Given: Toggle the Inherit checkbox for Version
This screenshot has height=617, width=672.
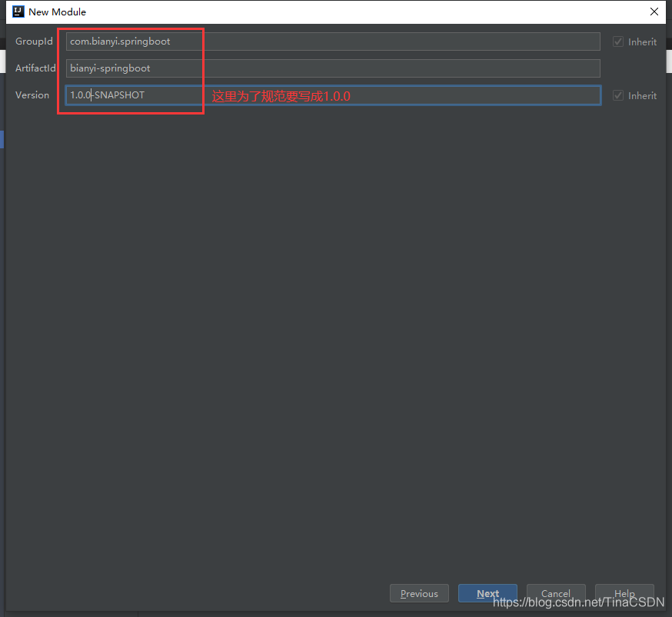Looking at the screenshot, I should pyautogui.click(x=618, y=95).
